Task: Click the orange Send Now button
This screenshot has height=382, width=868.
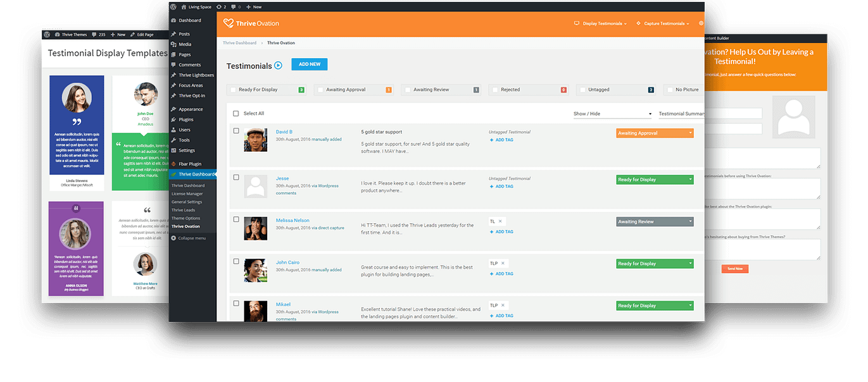Action: (735, 269)
